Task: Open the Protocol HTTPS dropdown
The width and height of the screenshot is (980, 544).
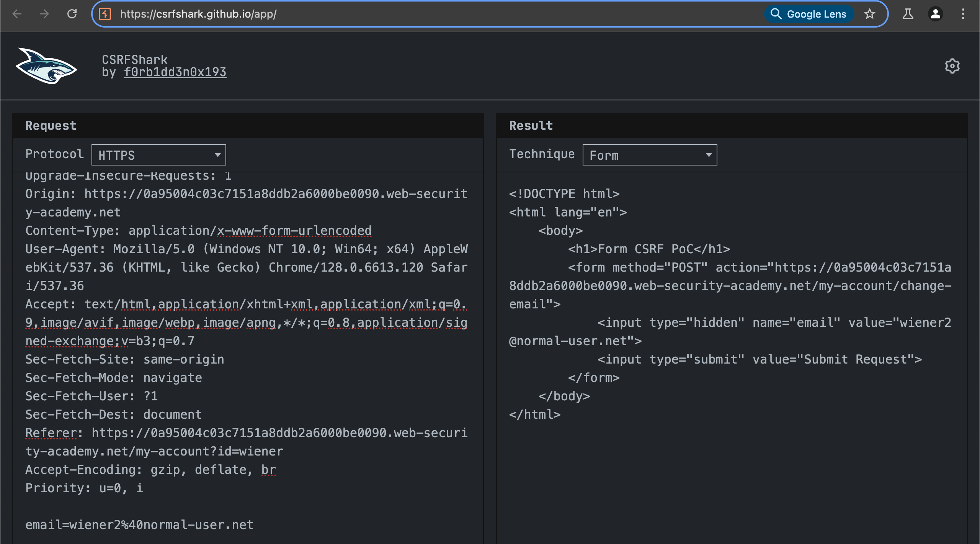Action: [x=159, y=155]
